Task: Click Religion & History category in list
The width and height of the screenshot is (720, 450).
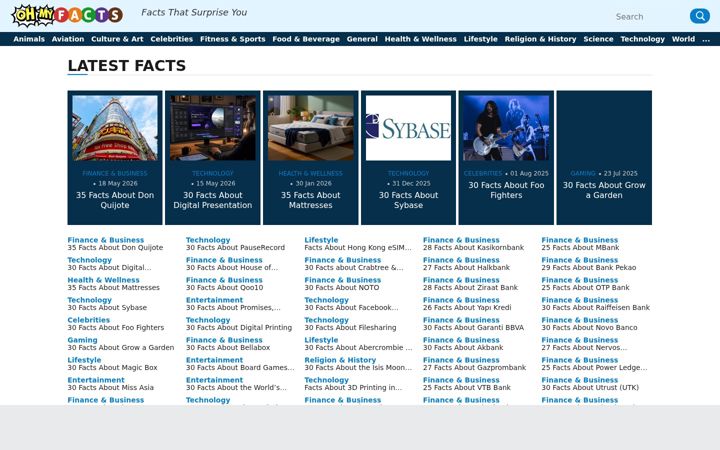Action: tap(340, 360)
